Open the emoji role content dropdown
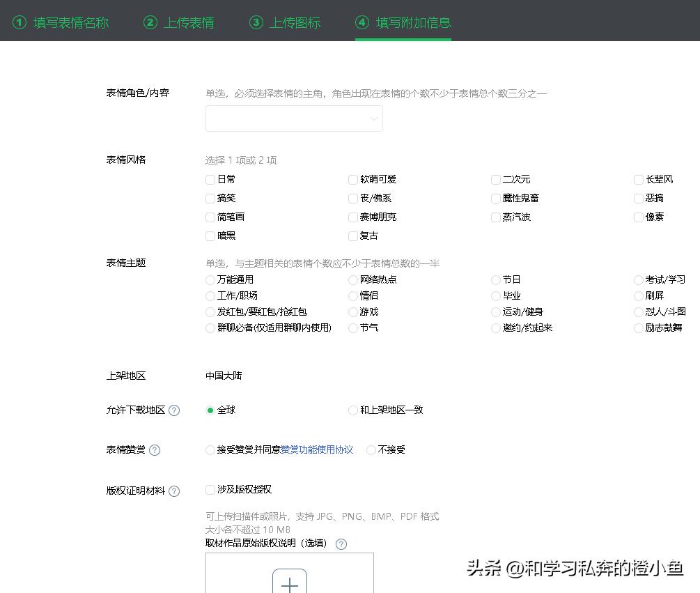 294,118
